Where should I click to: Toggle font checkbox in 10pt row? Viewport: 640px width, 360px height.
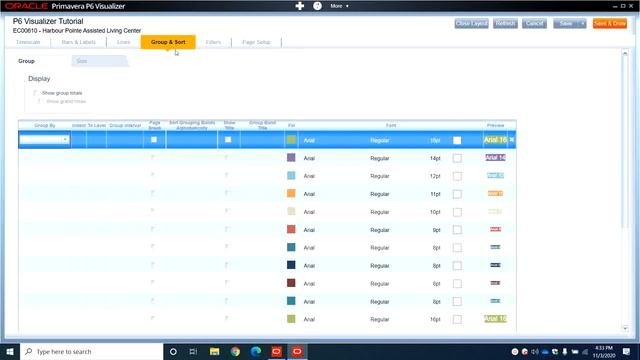pyautogui.click(x=457, y=212)
